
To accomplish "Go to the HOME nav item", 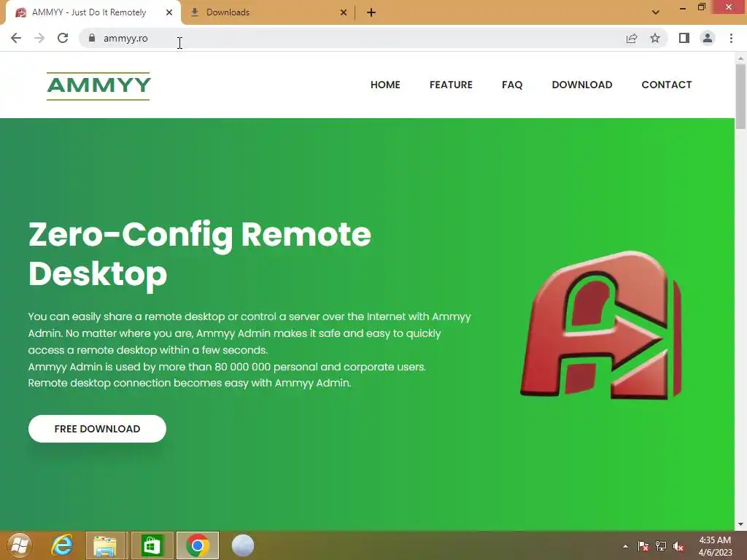I will (385, 85).
